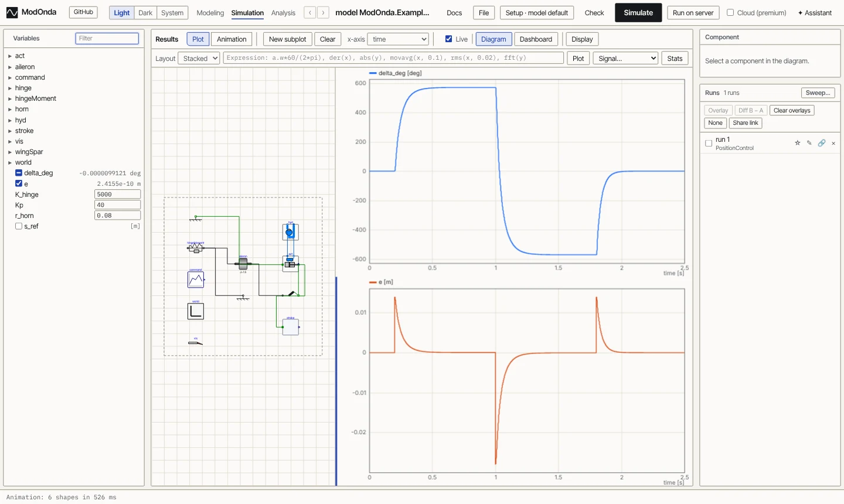Viewport: 844px width, 504px height.
Task: Toggle the Live checkbox
Action: (x=448, y=39)
